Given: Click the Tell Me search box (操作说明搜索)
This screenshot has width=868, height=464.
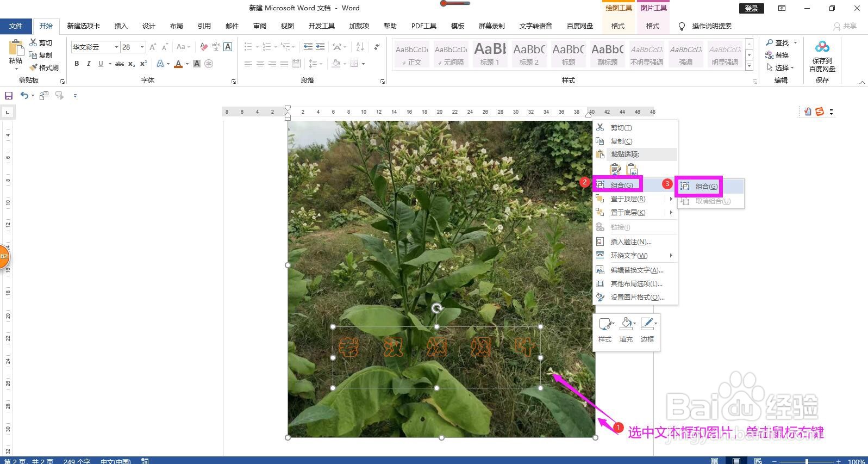Looking at the screenshot, I should [x=711, y=26].
